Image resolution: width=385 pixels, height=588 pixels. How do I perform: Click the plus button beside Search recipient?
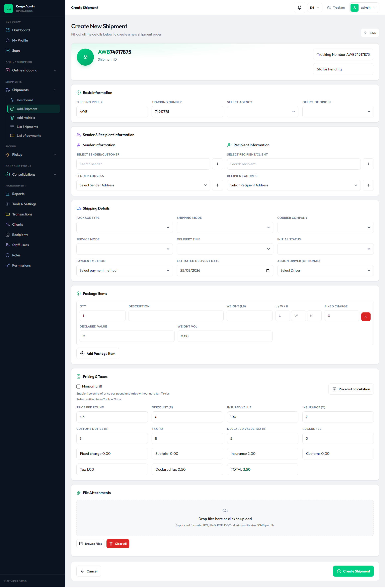(368, 164)
